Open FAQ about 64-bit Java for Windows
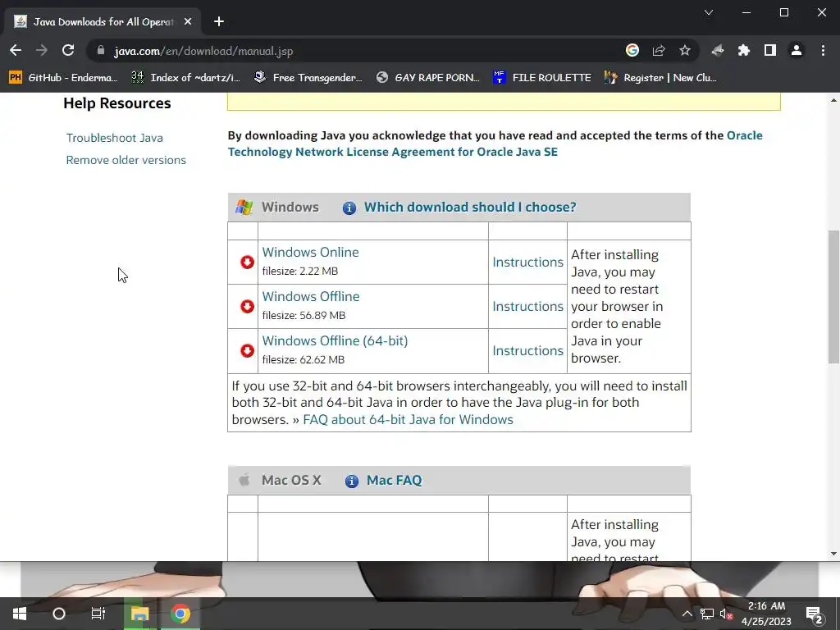This screenshot has width=840, height=630. tap(408, 419)
